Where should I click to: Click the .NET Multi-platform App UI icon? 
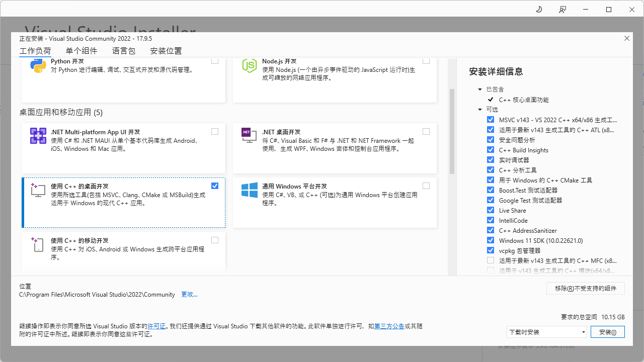[x=38, y=136]
